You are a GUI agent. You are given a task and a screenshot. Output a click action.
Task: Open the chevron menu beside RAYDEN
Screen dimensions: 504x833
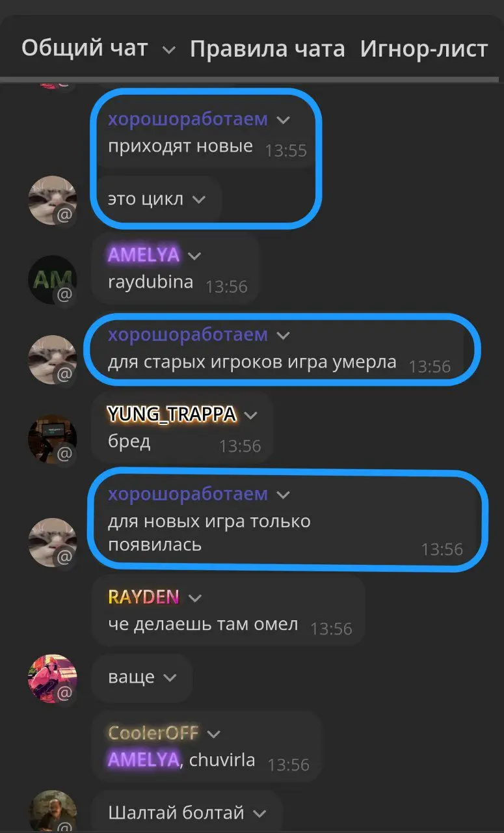[x=194, y=597]
